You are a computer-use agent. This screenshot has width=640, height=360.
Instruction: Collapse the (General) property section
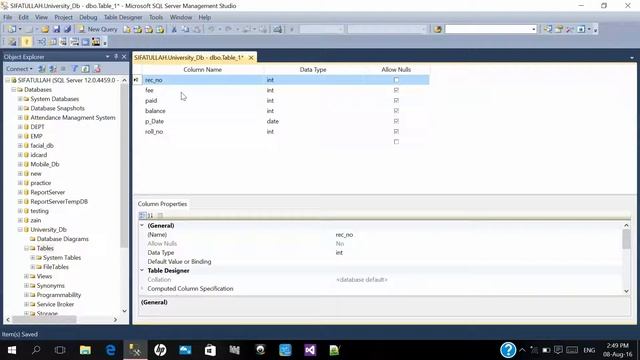coord(142,225)
